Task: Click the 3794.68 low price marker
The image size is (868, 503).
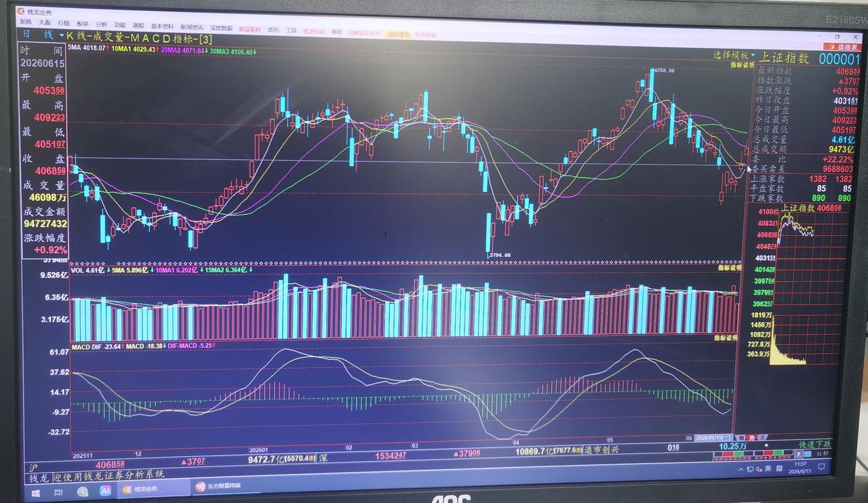Action: click(499, 255)
